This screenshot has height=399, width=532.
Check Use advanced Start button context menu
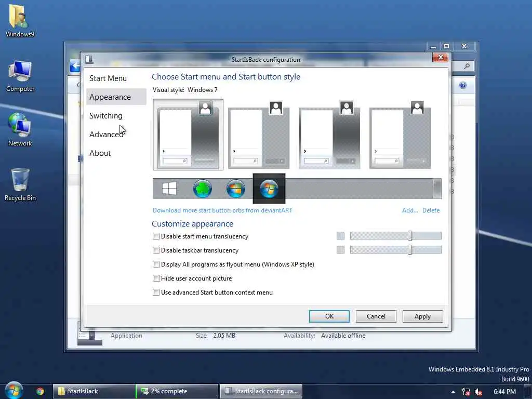click(156, 292)
